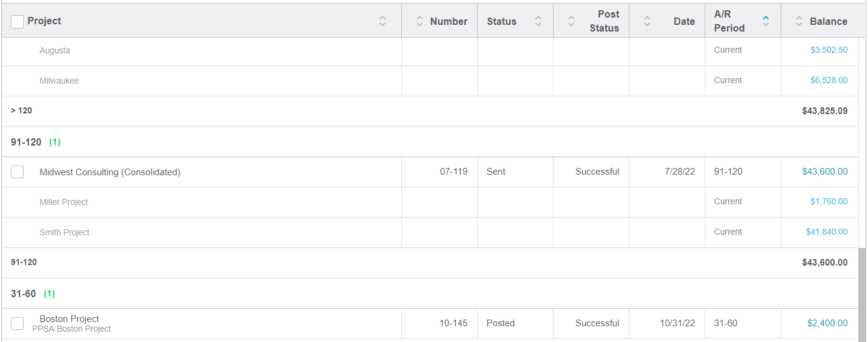Open Miller Project balance $1,760.00
Viewport: 868px width, 342px height.
coord(829,201)
